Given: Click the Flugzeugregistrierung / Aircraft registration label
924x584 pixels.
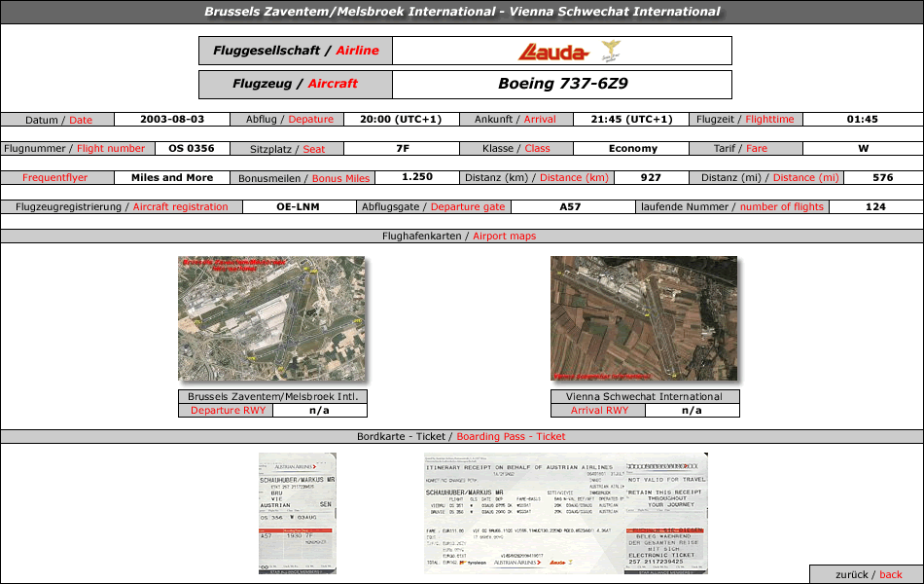Looking at the screenshot, I should click(x=122, y=207).
